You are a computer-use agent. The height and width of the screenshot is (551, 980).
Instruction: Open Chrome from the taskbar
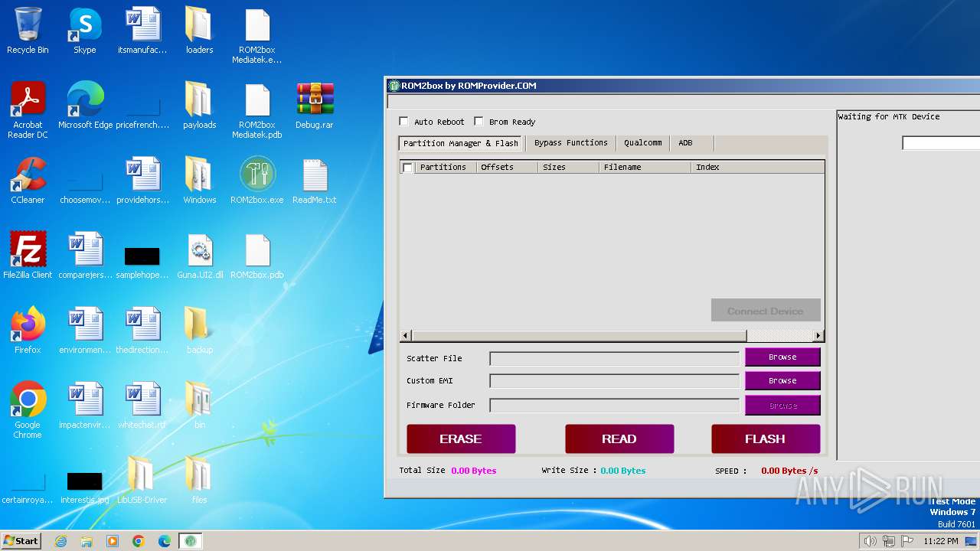pyautogui.click(x=139, y=541)
